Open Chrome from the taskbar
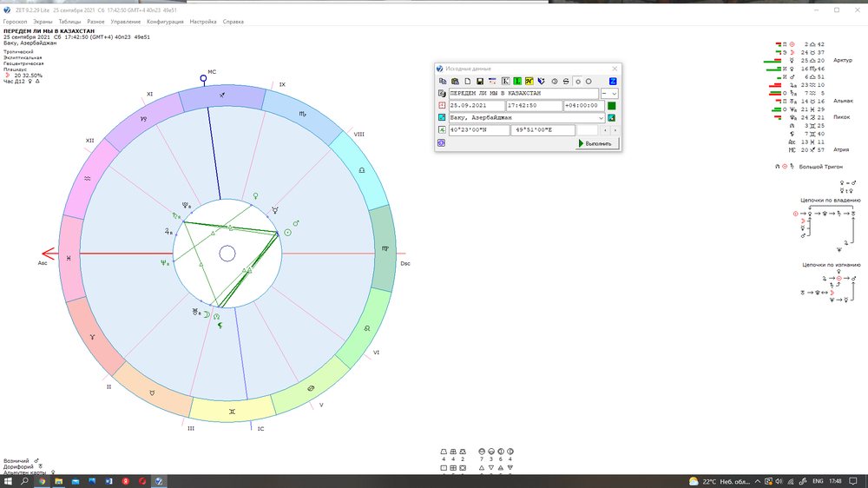The width and height of the screenshot is (868, 488). [x=42, y=481]
